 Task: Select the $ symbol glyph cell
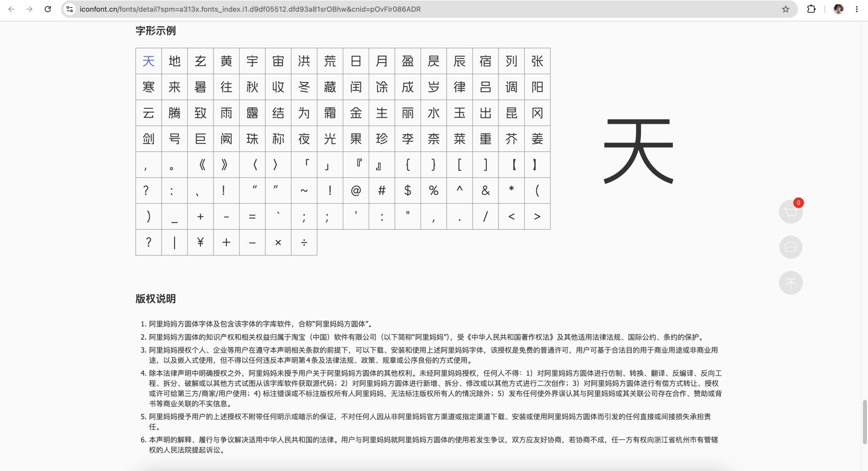pos(408,191)
